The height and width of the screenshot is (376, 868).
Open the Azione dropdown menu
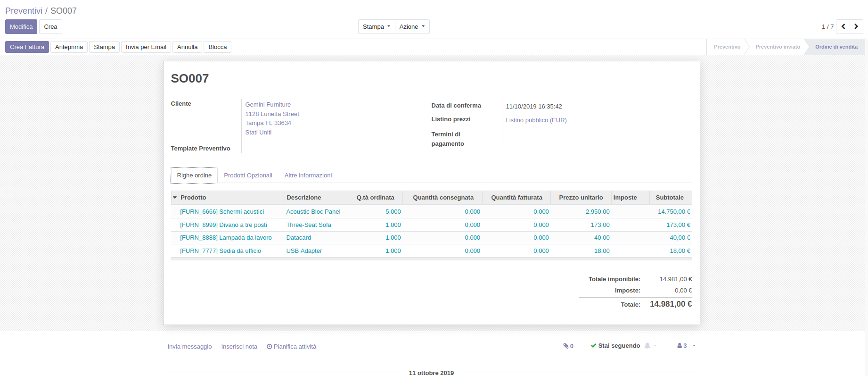pyautogui.click(x=412, y=27)
